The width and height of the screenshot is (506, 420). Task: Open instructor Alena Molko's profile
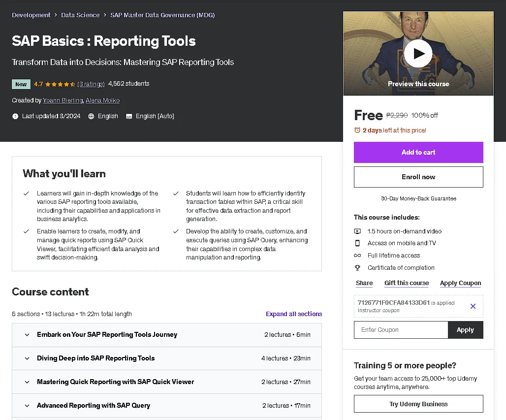pos(102,100)
